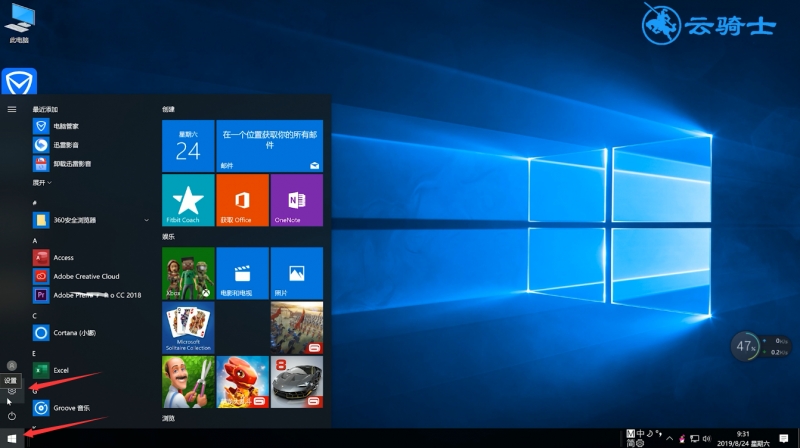Image resolution: width=800 pixels, height=448 pixels.
Task: Open the 照片 photos tile
Action: (297, 273)
